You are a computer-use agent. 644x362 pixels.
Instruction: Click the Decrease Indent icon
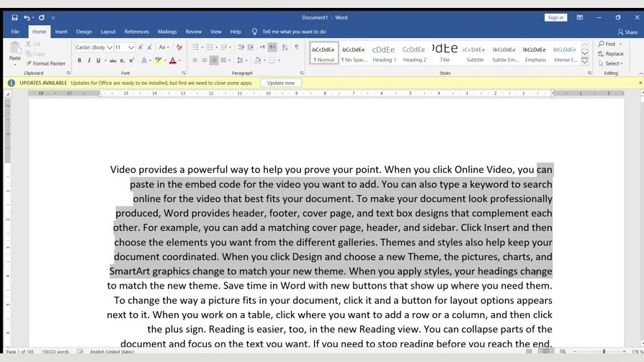tap(241, 47)
